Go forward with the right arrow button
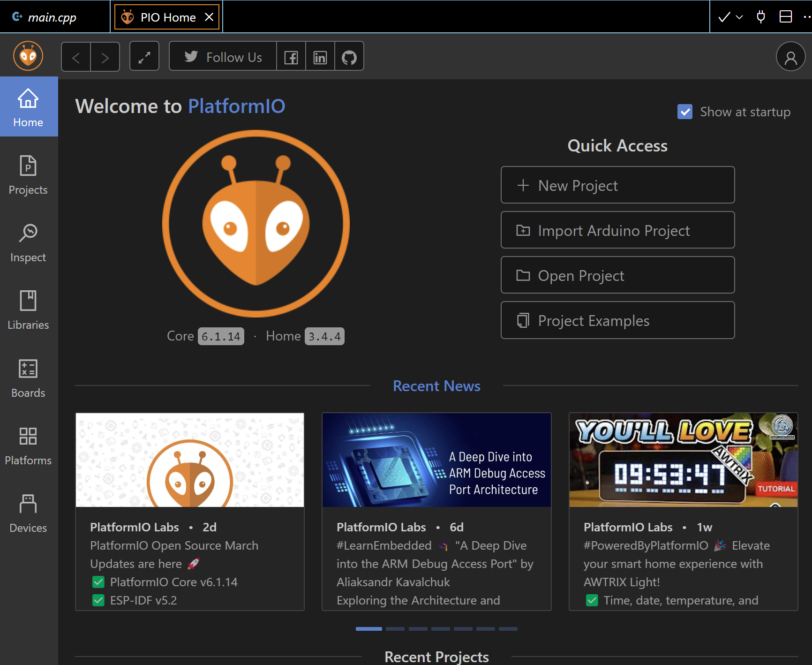The width and height of the screenshot is (812, 665). (105, 57)
